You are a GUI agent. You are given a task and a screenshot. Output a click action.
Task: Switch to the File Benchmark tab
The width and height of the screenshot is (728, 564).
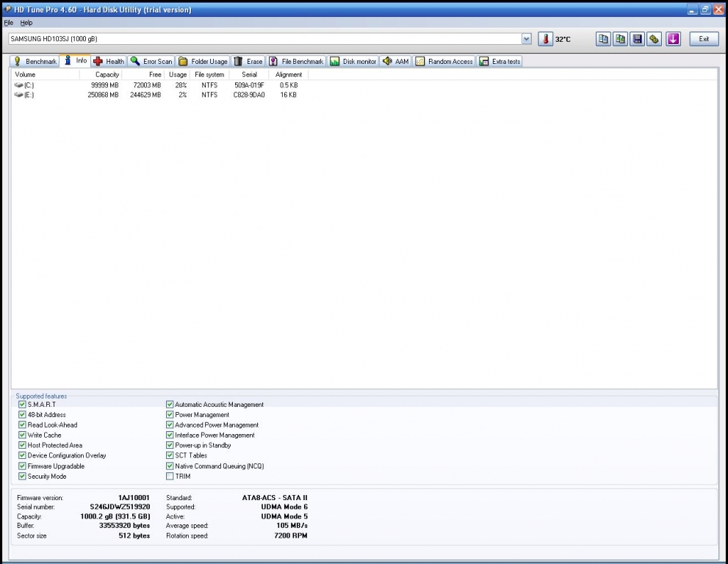(296, 61)
